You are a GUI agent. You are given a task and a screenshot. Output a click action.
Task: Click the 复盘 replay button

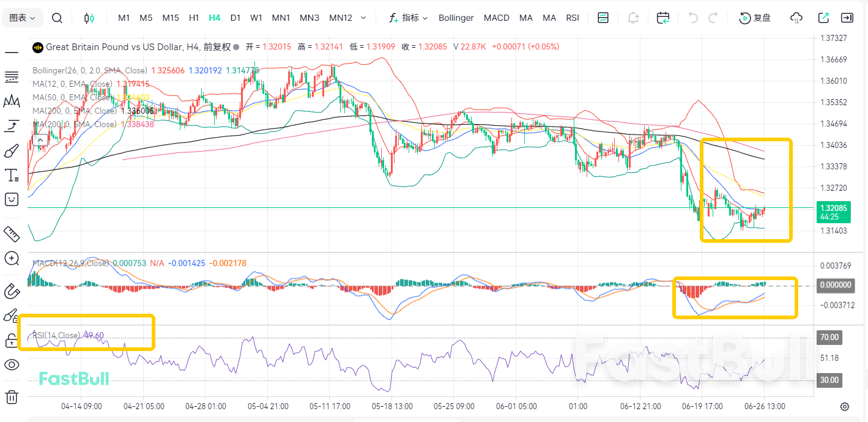(x=755, y=18)
